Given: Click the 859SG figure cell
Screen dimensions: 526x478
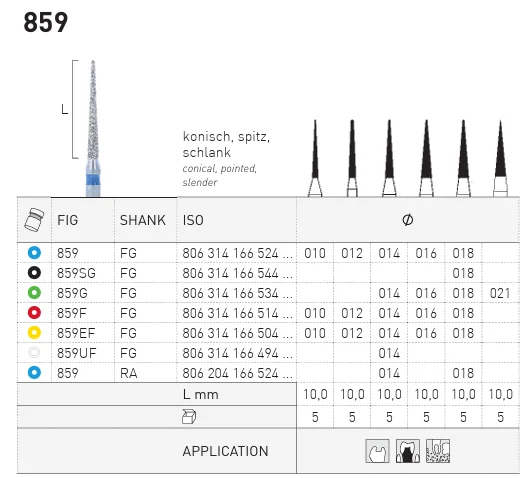Looking at the screenshot, I should [76, 273].
